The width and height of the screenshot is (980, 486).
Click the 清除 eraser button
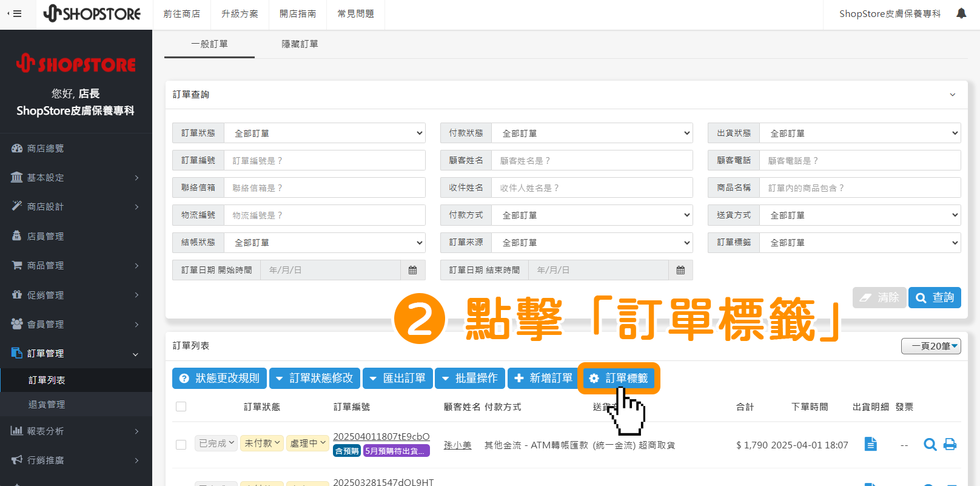(x=879, y=297)
